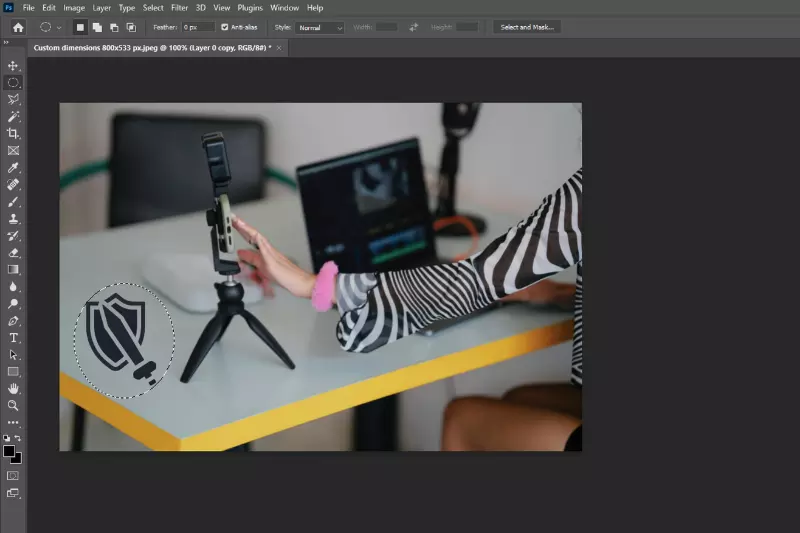Click the Photoshop Ps logo icon
The image size is (800, 533).
point(8,8)
